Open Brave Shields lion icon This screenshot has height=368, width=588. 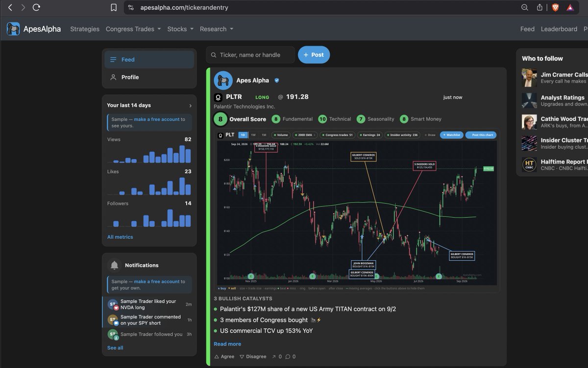tap(555, 7)
